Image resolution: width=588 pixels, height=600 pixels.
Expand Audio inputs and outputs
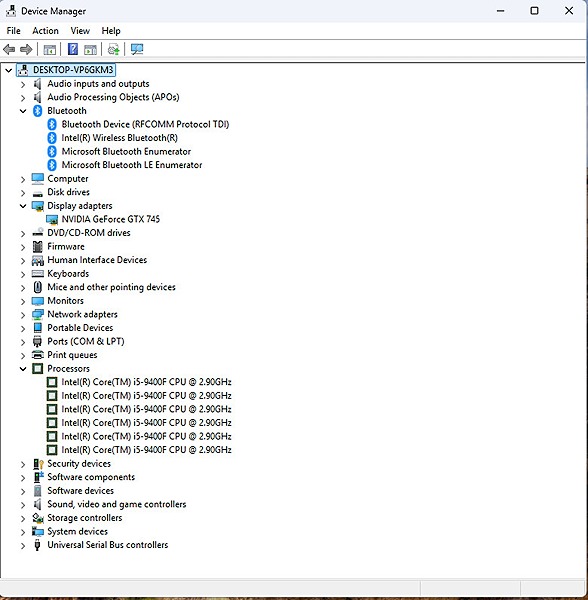pos(23,84)
